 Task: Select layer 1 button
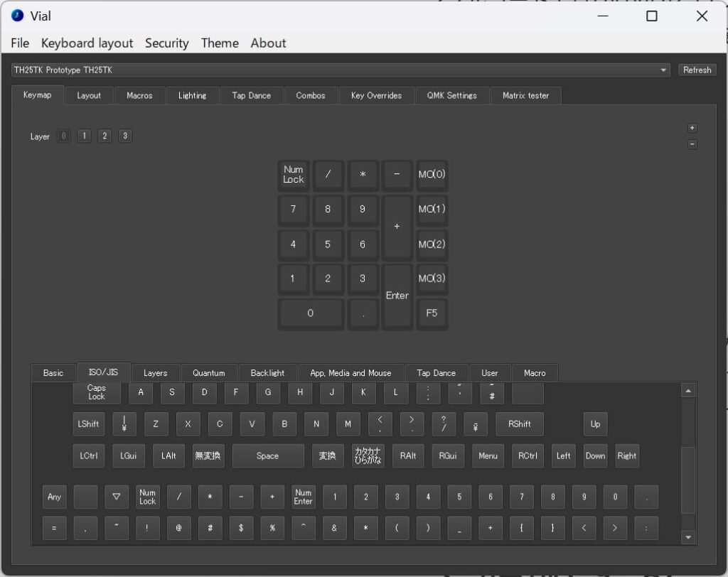[x=84, y=136]
